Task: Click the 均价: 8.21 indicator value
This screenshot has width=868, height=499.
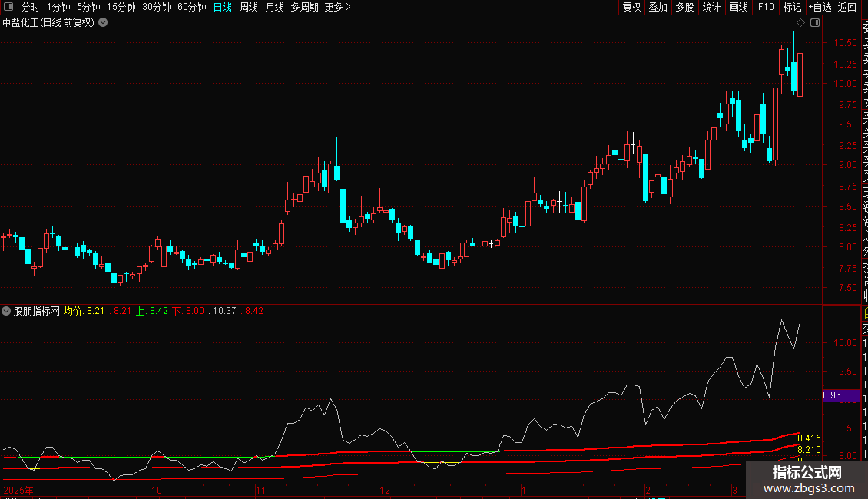Action: pos(84,311)
